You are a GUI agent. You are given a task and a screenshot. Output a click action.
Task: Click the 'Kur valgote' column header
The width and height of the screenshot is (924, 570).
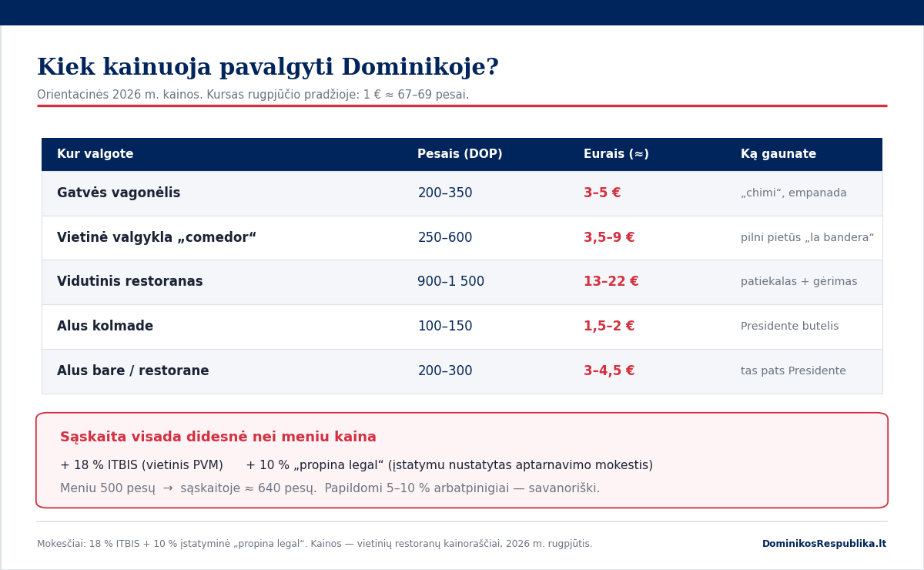95,154
